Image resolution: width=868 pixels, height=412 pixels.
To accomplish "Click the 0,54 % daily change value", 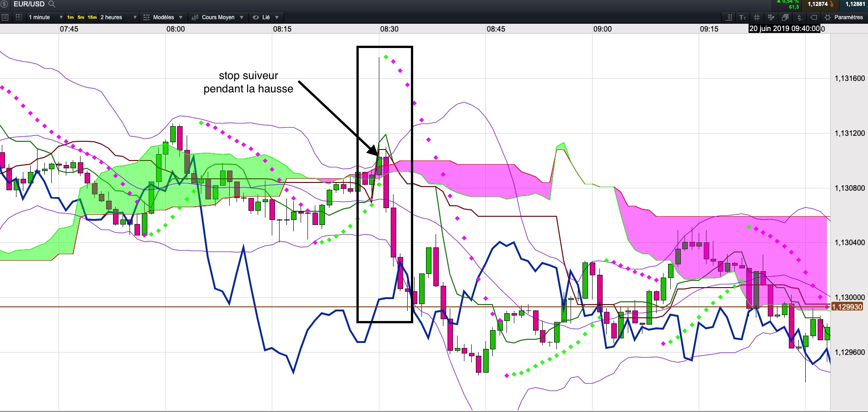I will click(790, 2).
